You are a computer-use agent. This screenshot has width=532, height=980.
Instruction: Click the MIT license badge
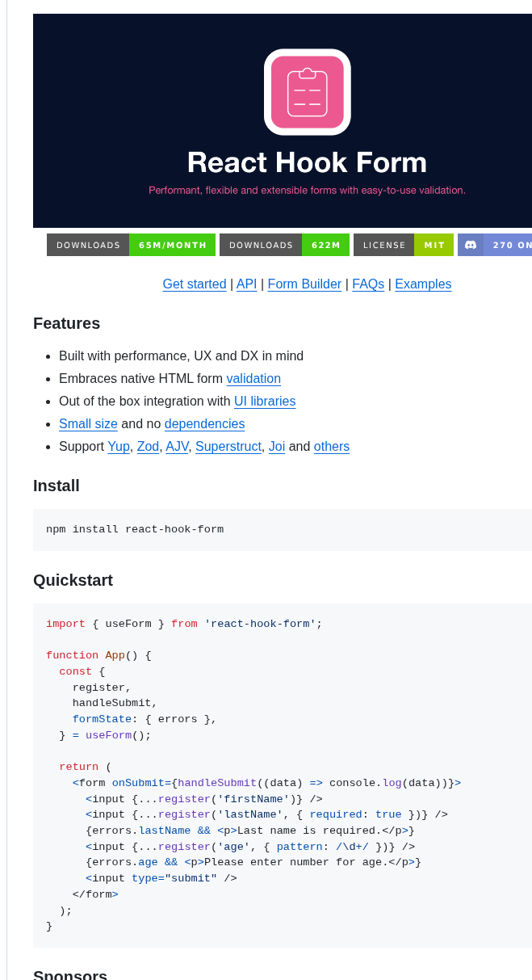pyautogui.click(x=404, y=245)
